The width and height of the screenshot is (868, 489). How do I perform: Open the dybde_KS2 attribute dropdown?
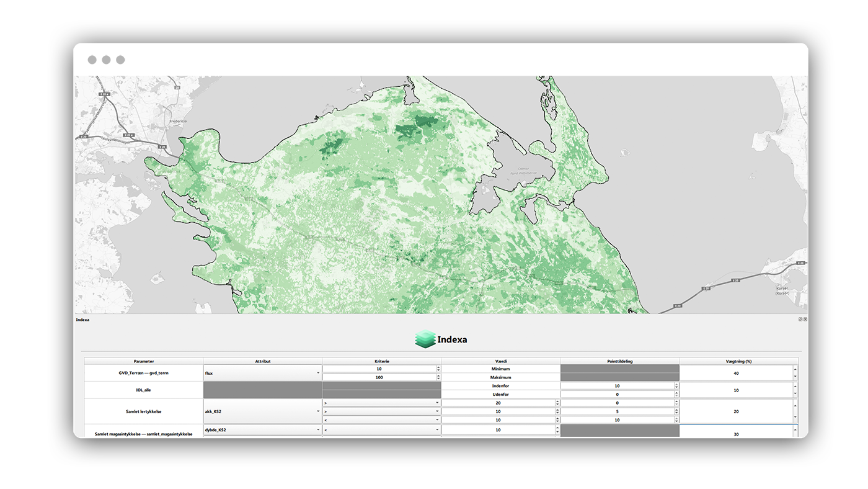(x=262, y=429)
